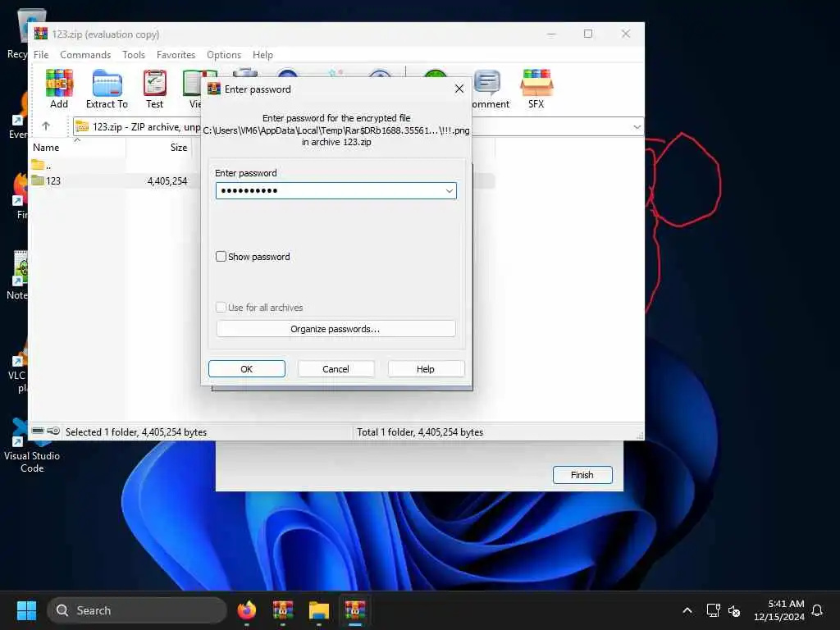
Task: Click the 4,405,254 size cell
Action: (167, 181)
